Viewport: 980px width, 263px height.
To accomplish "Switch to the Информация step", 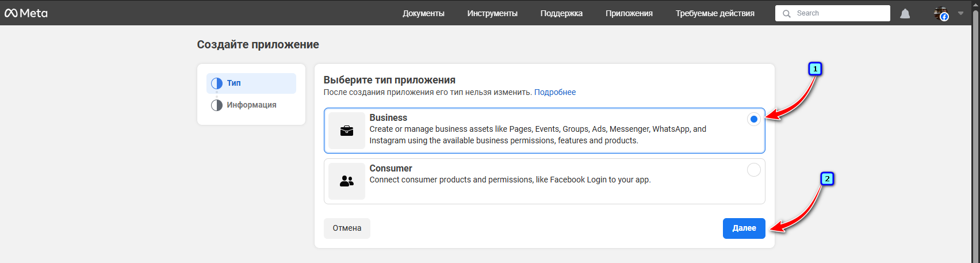I will 251,105.
